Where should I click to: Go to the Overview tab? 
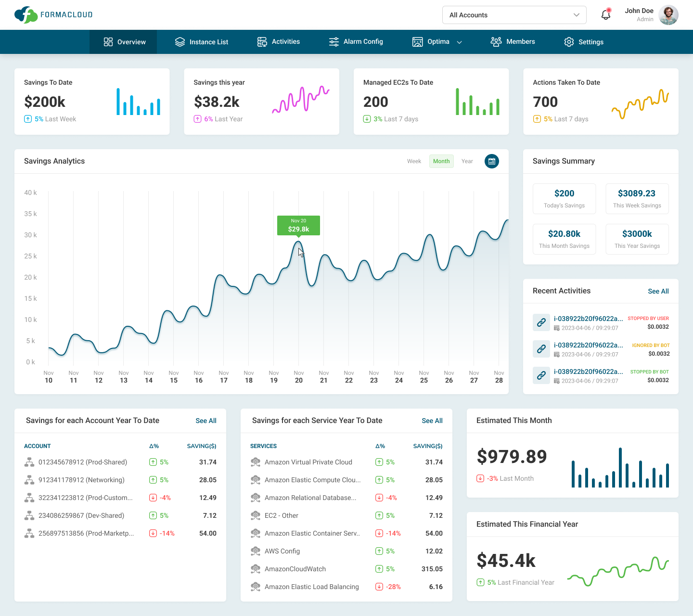pos(123,42)
